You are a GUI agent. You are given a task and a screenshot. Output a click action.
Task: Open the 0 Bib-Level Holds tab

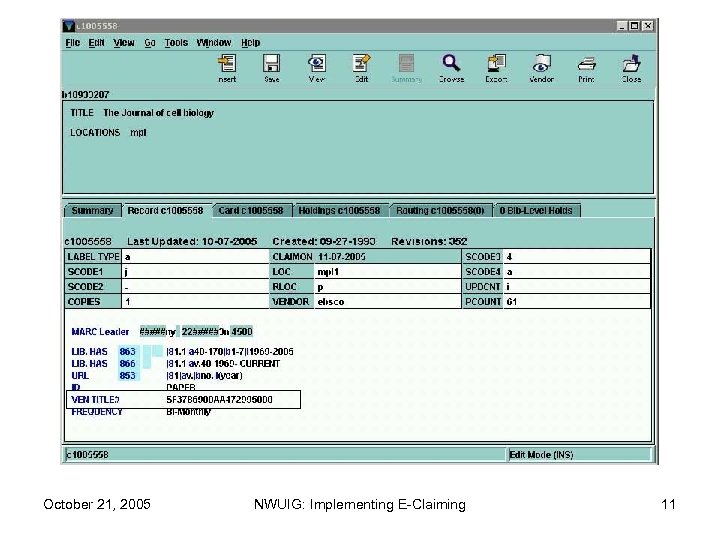pyautogui.click(x=536, y=210)
